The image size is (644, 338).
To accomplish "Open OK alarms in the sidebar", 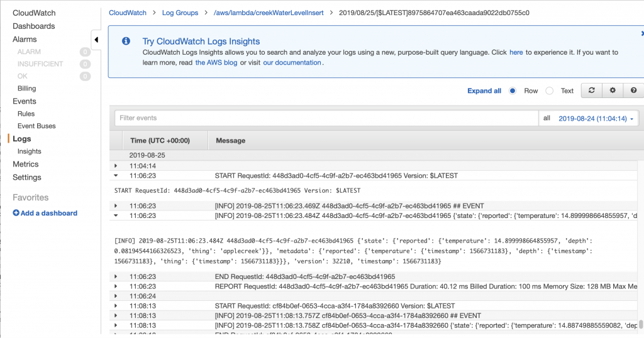I will point(22,76).
